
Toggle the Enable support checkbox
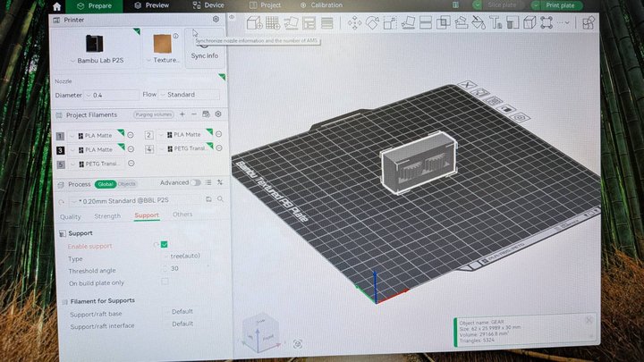pos(165,245)
